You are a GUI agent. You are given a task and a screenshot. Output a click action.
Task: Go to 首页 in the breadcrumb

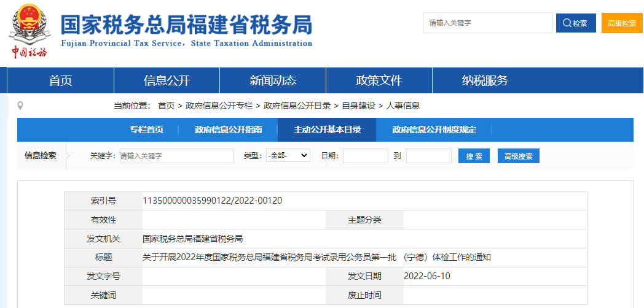point(166,106)
